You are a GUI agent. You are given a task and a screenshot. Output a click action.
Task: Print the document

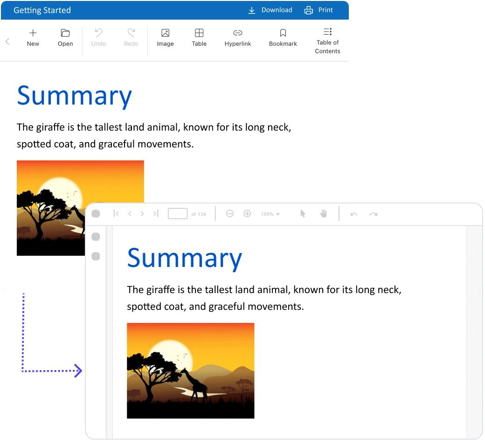point(319,10)
